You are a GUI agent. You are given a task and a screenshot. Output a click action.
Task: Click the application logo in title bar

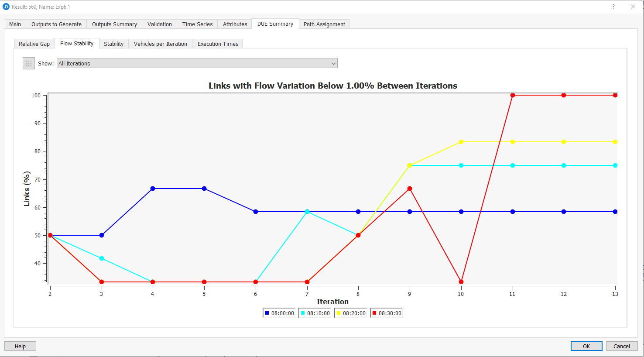tap(6, 7)
